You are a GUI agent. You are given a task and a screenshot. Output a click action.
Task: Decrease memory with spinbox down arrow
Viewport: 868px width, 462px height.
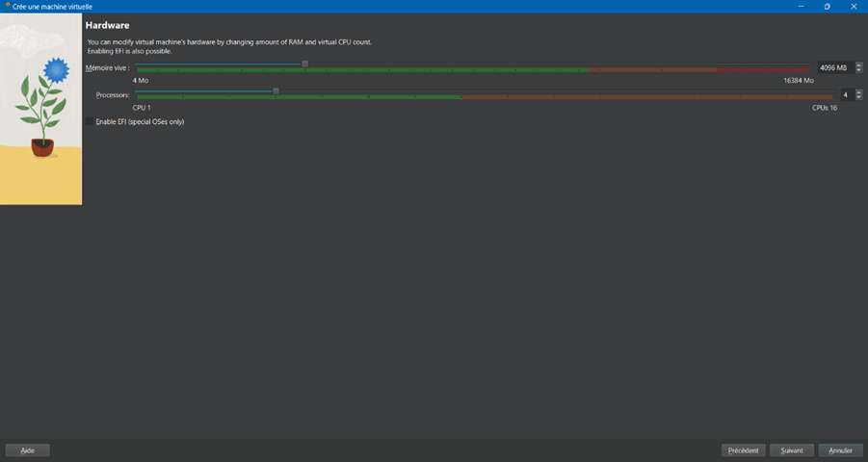click(858, 70)
